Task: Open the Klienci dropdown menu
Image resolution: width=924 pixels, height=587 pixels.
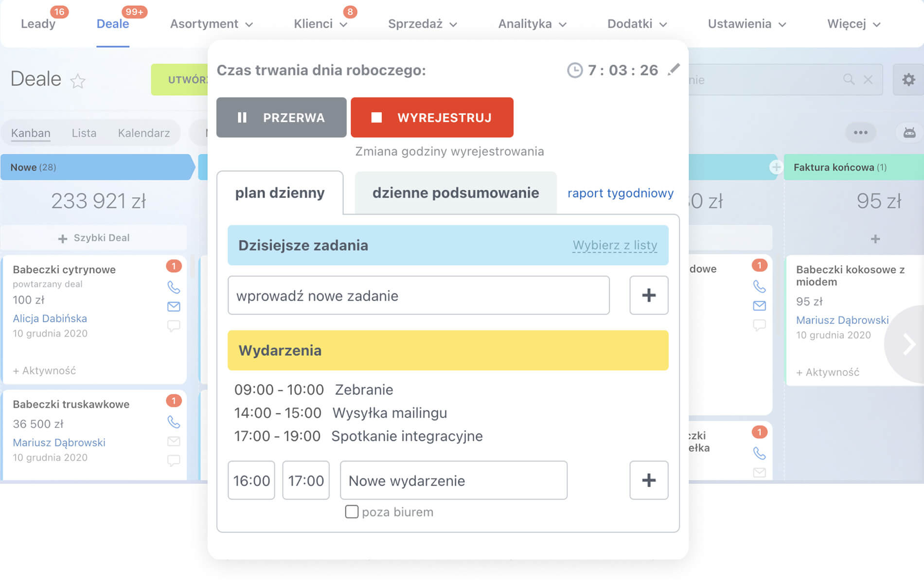Action: 321,23
